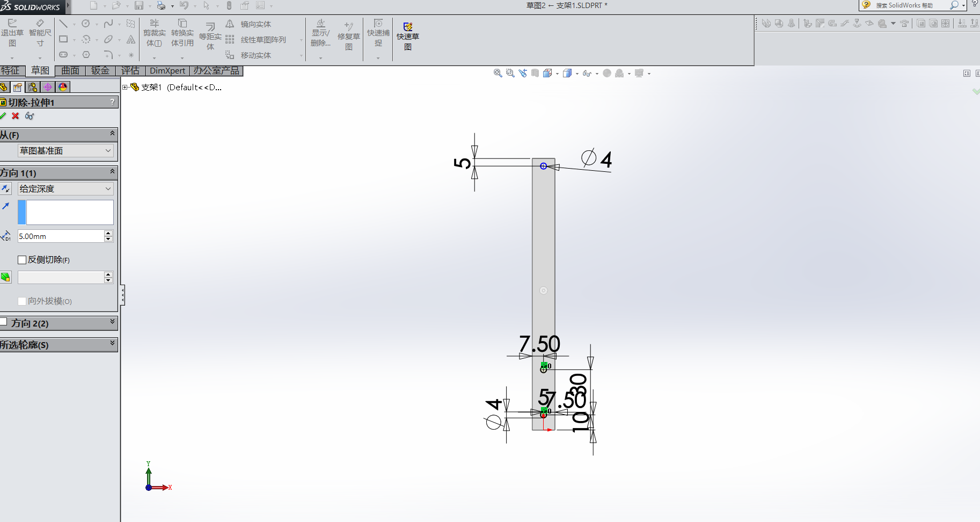The width and height of the screenshot is (980, 522).
Task: Click the Zoom to Area icon
Action: [510, 73]
